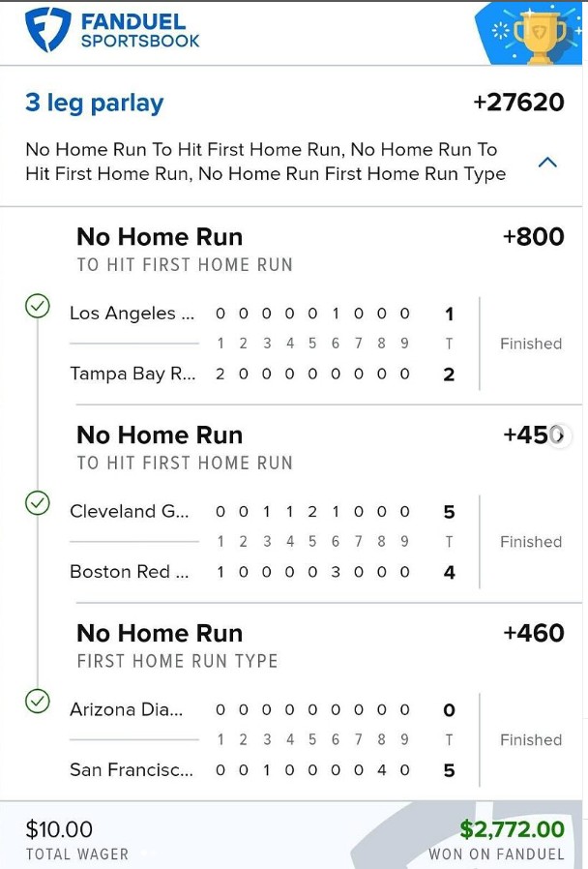Screen dimensions: 588x869
Task: Click the green checkmark beside Arizona game
Action: pos(37,701)
